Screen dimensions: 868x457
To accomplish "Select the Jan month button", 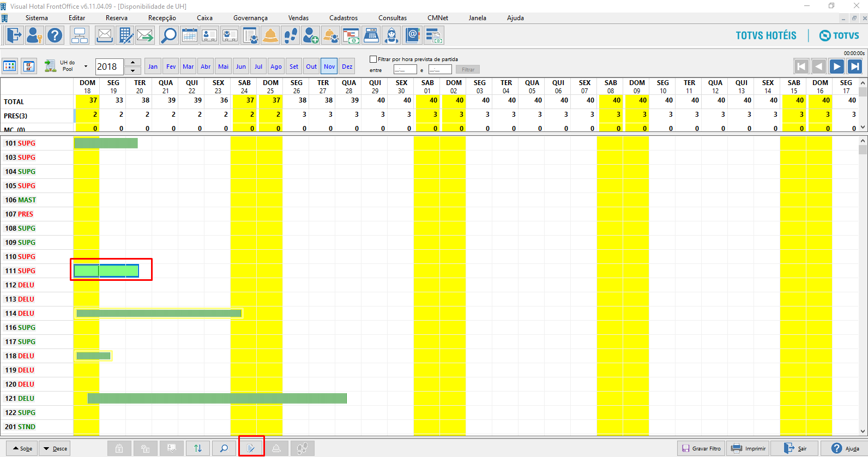I will pos(153,67).
